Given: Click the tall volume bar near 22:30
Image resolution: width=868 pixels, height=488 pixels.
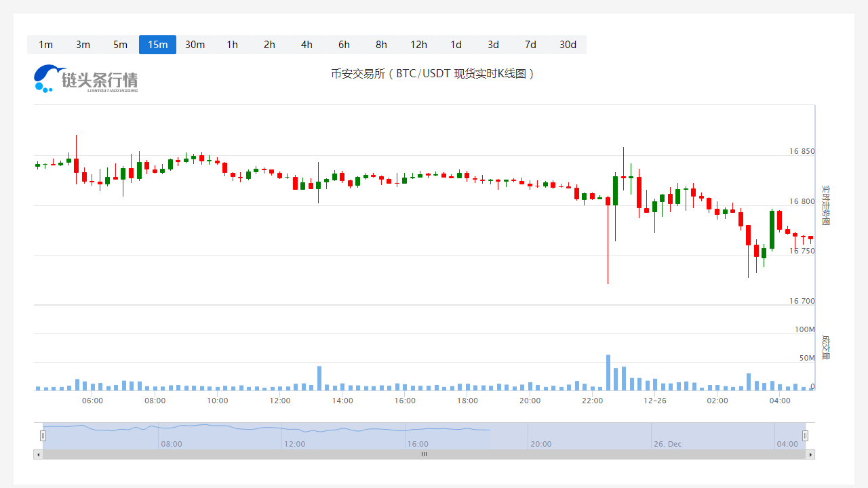Looking at the screenshot, I should [x=608, y=373].
